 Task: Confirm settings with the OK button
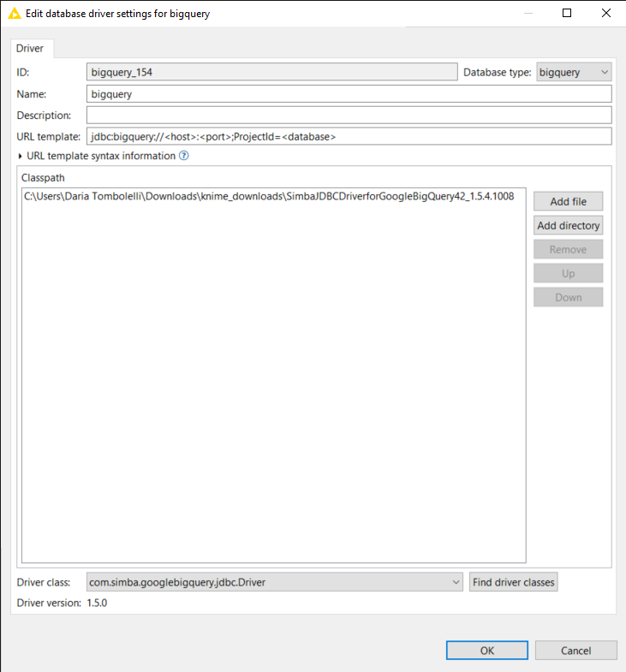point(486,651)
